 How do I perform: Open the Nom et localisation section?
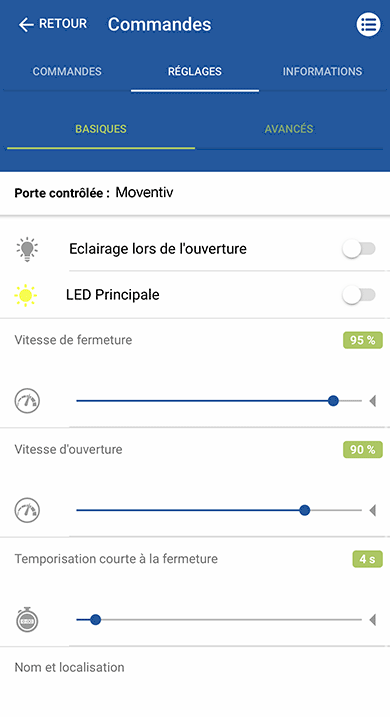(69, 667)
